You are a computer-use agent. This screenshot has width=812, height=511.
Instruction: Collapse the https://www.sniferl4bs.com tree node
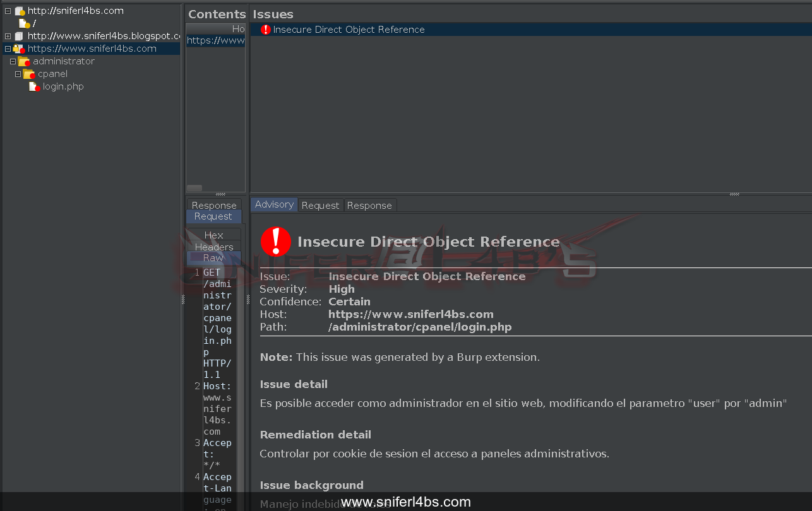click(8, 49)
